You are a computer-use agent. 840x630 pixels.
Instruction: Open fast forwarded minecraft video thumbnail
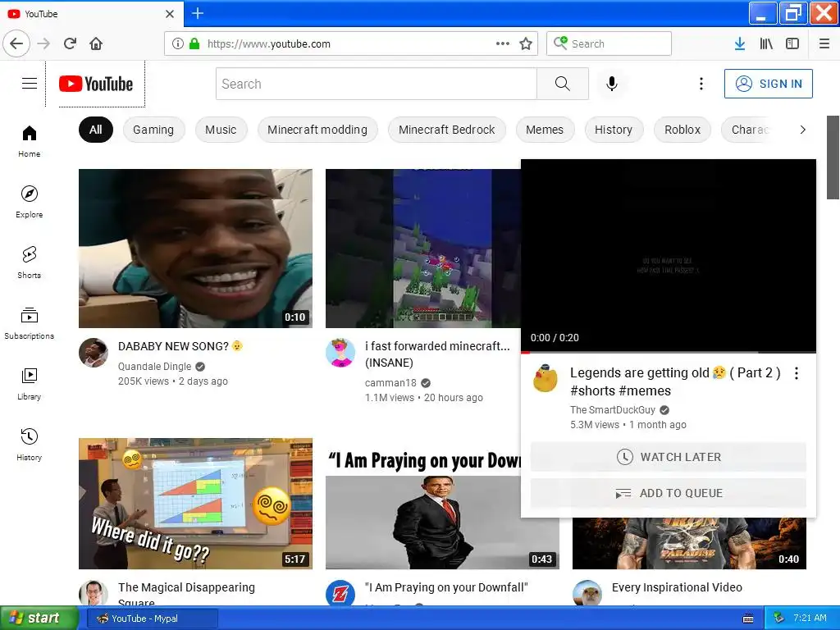pyautogui.click(x=423, y=248)
